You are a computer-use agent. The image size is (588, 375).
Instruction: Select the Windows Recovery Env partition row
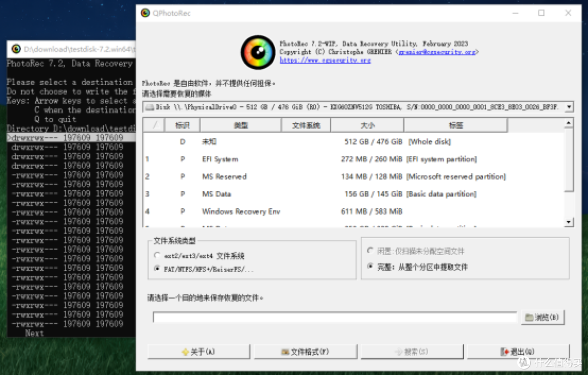pos(353,211)
